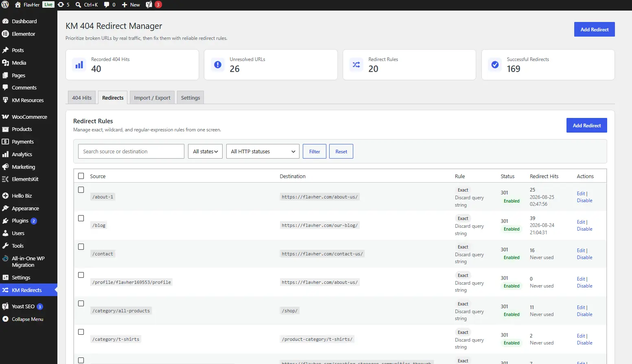This screenshot has height=364, width=632.
Task: Click the Unresolved URLs stat card
Action: (271, 65)
